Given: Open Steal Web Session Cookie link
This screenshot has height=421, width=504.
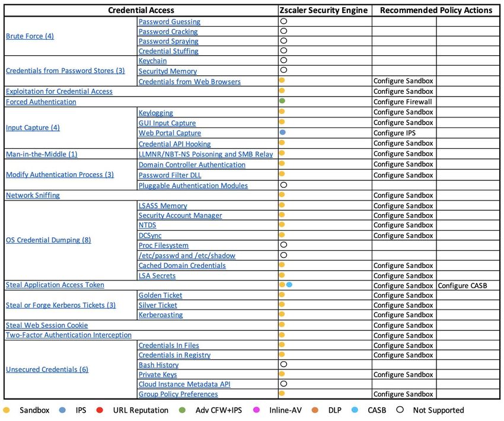Looking at the screenshot, I should [47, 325].
